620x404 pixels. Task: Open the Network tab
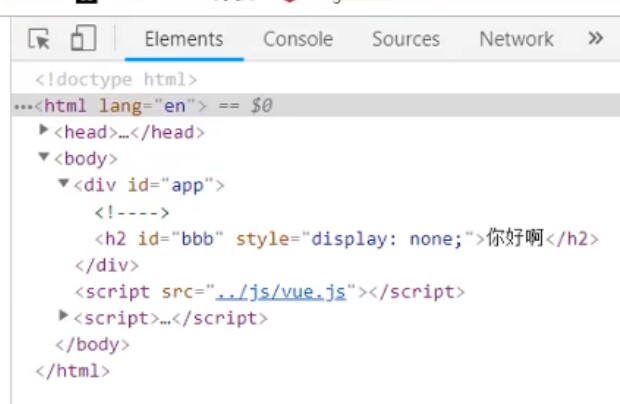[x=516, y=39]
